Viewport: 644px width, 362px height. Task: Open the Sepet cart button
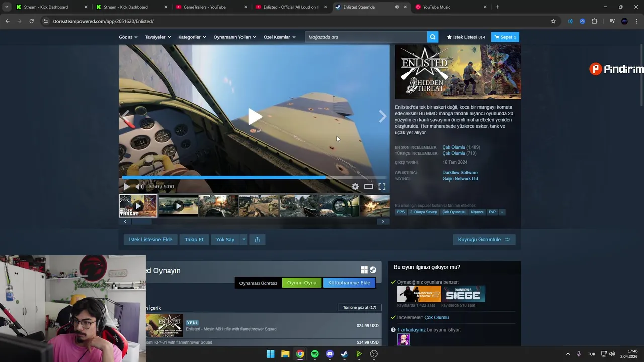(x=505, y=37)
